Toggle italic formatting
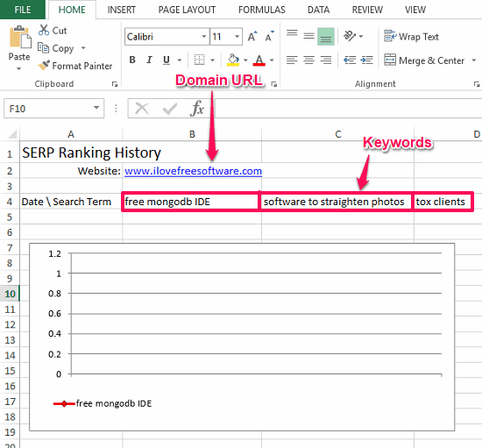Image resolution: width=482 pixels, height=448 pixels. (149, 60)
